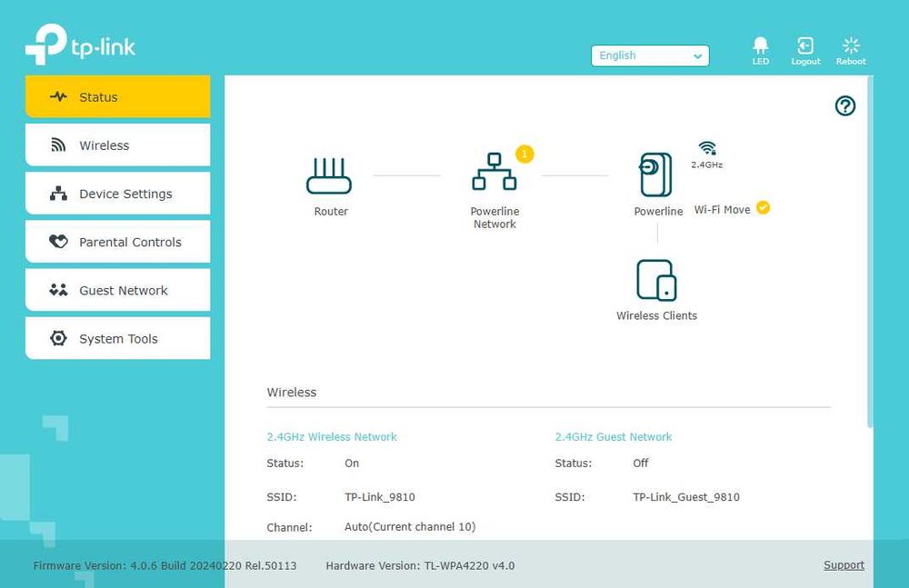Open the help question mark icon
Image resolution: width=909 pixels, height=588 pixels.
844,105
